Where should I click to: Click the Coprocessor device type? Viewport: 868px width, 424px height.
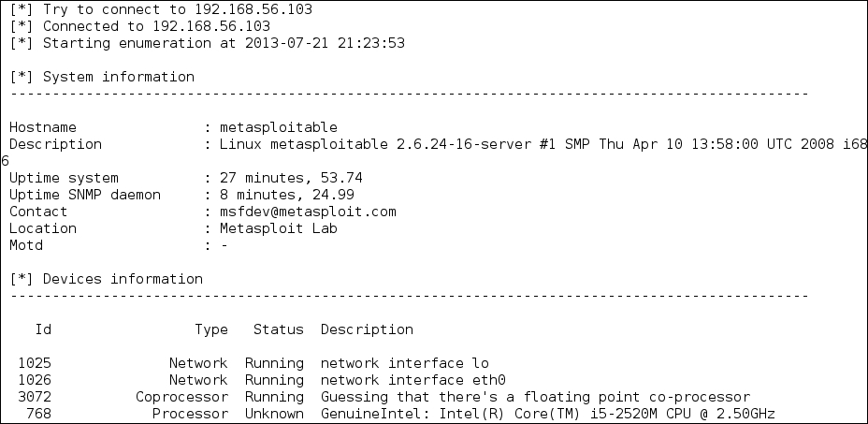point(181,397)
